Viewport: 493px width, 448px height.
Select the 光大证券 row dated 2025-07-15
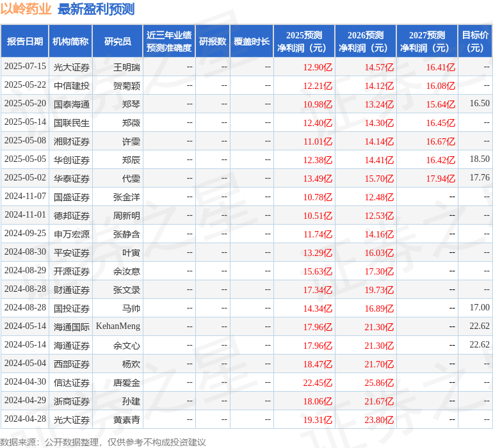247,67
